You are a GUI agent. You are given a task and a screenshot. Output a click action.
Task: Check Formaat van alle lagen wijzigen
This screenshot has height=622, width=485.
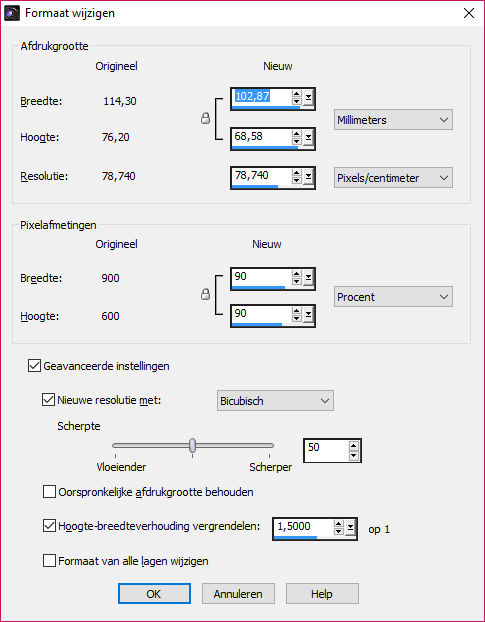49,561
